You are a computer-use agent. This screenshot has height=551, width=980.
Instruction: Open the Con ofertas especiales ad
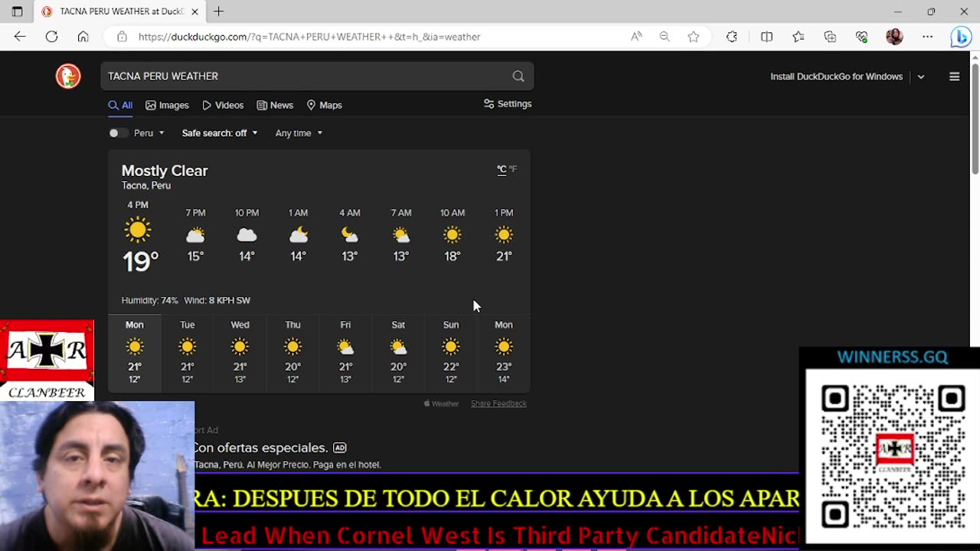260,448
